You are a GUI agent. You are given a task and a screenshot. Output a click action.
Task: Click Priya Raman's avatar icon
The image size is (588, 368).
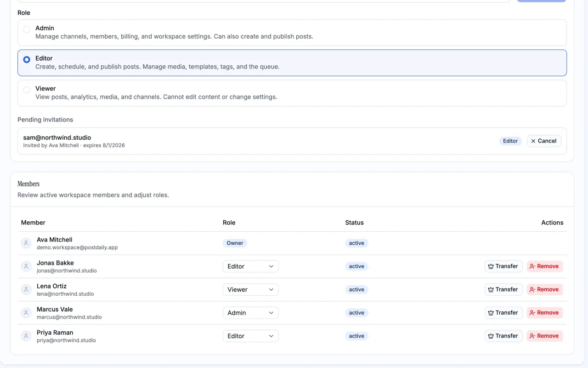pos(26,336)
